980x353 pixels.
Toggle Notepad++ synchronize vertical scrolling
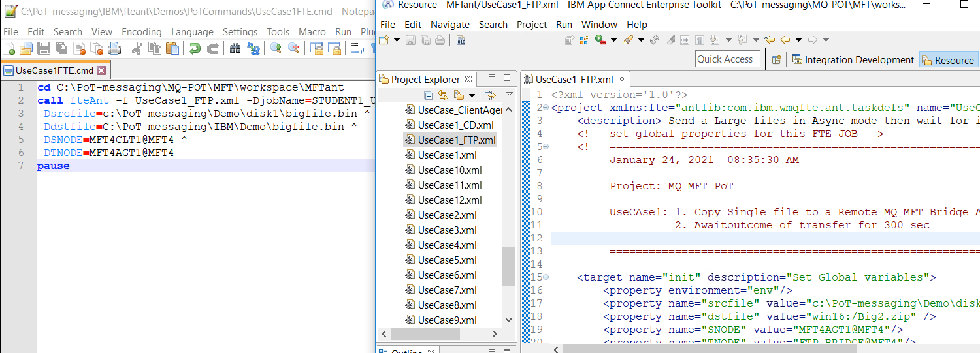click(x=317, y=48)
